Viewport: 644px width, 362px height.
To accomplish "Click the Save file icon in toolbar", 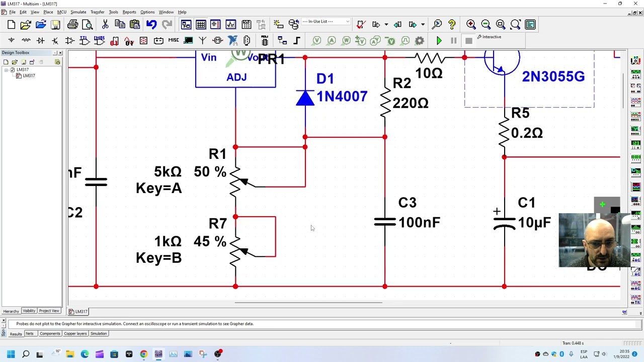I will coord(55,25).
